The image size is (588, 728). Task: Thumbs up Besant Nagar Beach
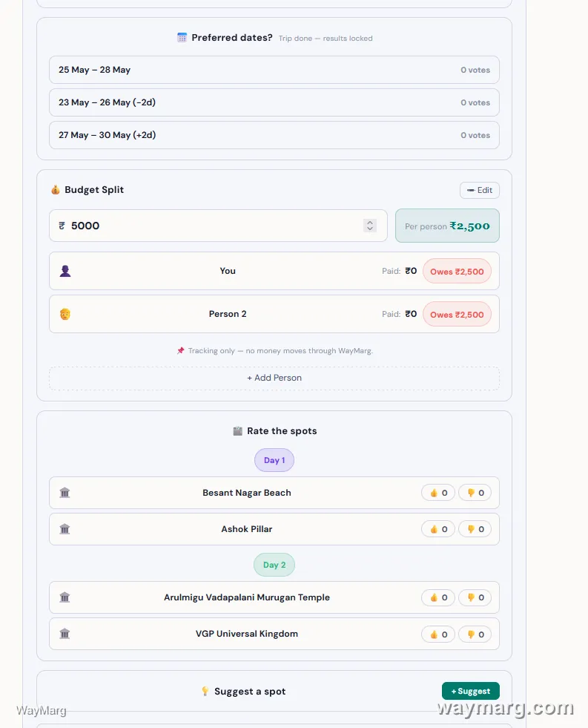438,493
